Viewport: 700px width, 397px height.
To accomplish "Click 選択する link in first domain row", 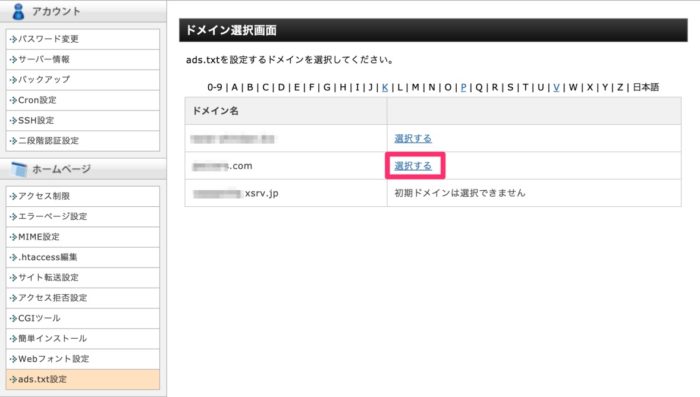I will coord(413,138).
